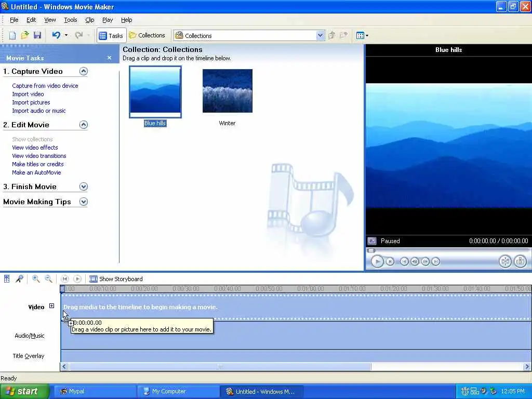Open the View menu
Screen dimensions: 532x399
click(50, 20)
